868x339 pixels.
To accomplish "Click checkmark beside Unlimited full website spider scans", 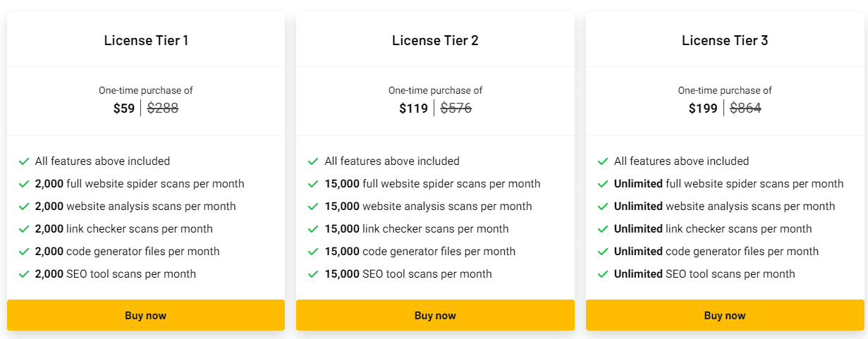I will coord(603,184).
